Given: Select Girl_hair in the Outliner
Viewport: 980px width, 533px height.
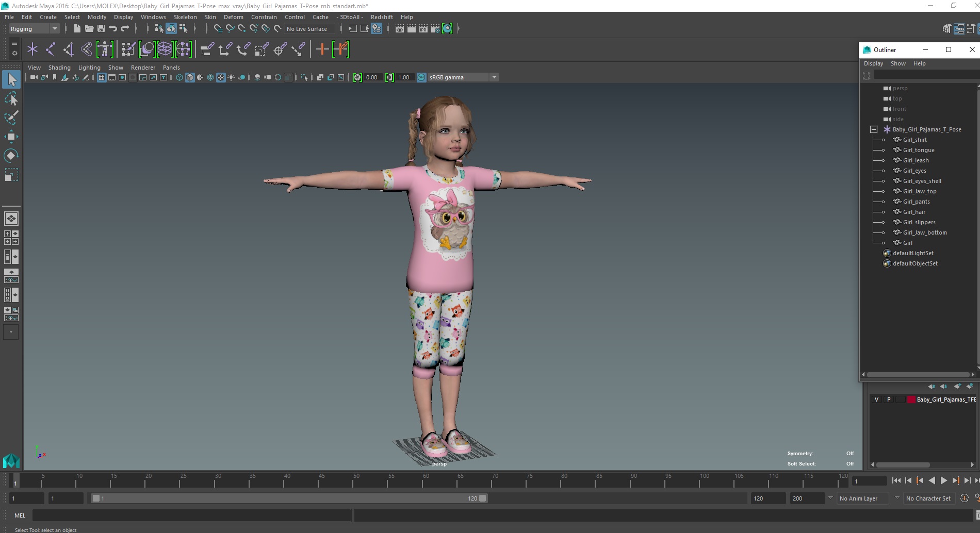Looking at the screenshot, I should point(914,212).
